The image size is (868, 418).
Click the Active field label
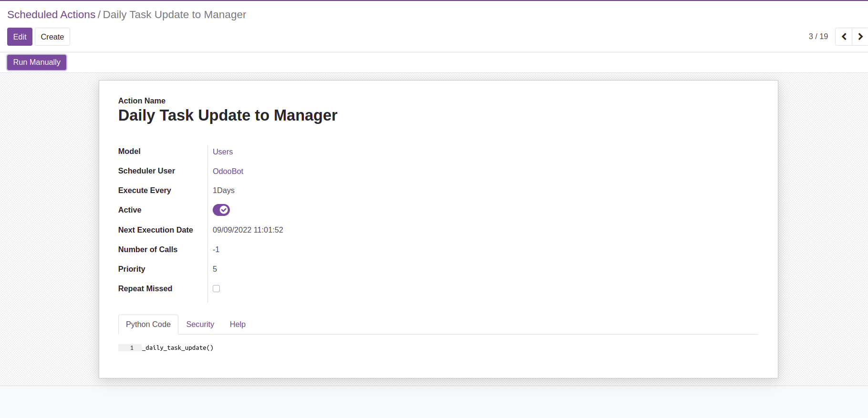tap(130, 210)
